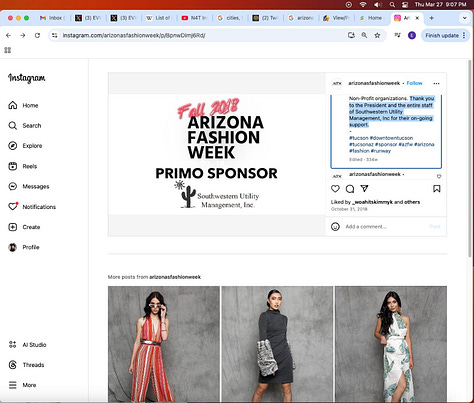Open the media control icon in Chrome toolbar

(397, 35)
